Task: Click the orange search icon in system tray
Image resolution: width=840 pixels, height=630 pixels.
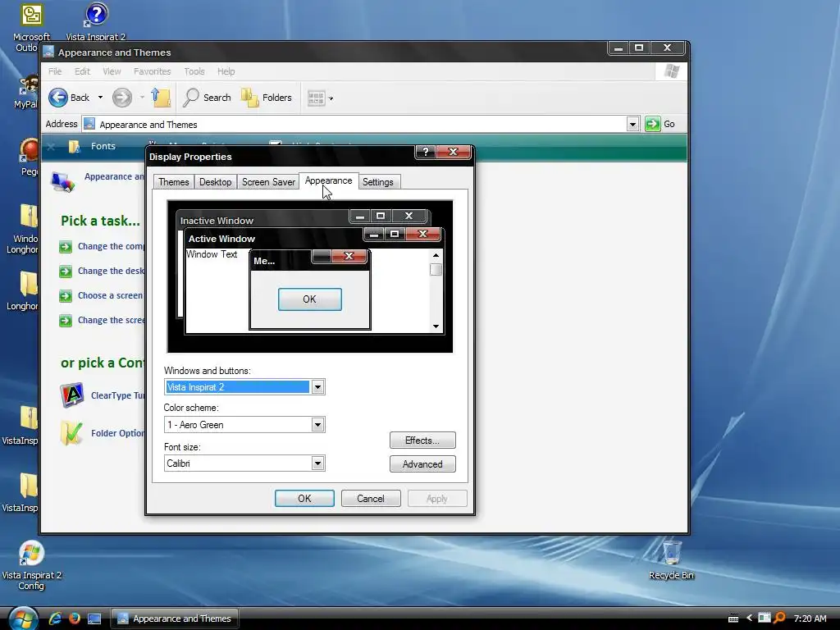Action: point(779,619)
